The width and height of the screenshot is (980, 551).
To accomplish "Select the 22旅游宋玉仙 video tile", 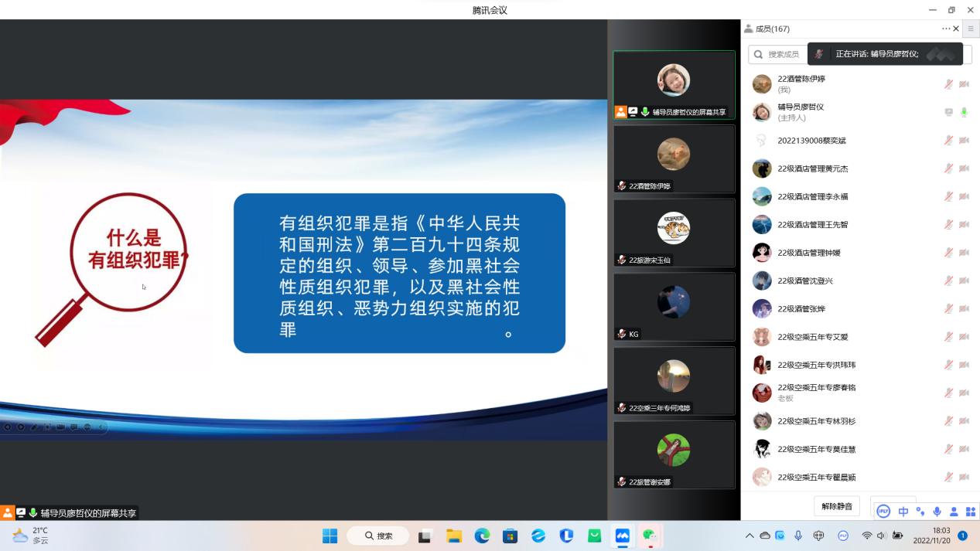I will click(674, 233).
